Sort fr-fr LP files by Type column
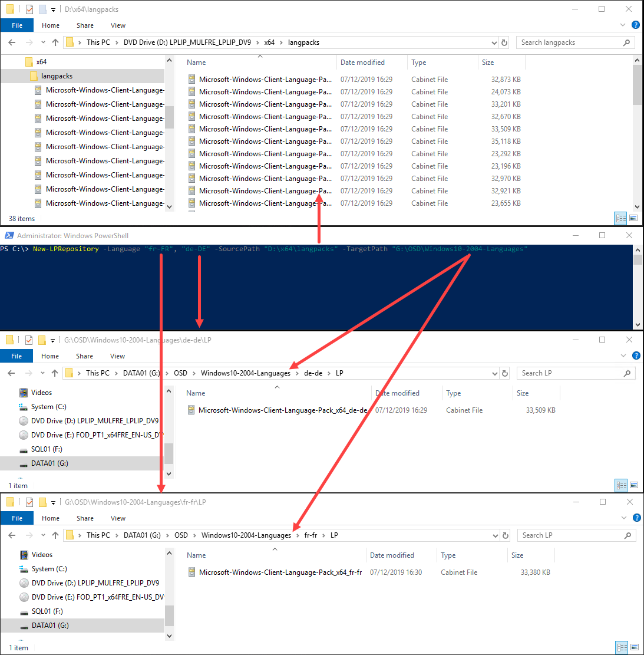Viewport: 644px width, 655px height. pyautogui.click(x=471, y=555)
